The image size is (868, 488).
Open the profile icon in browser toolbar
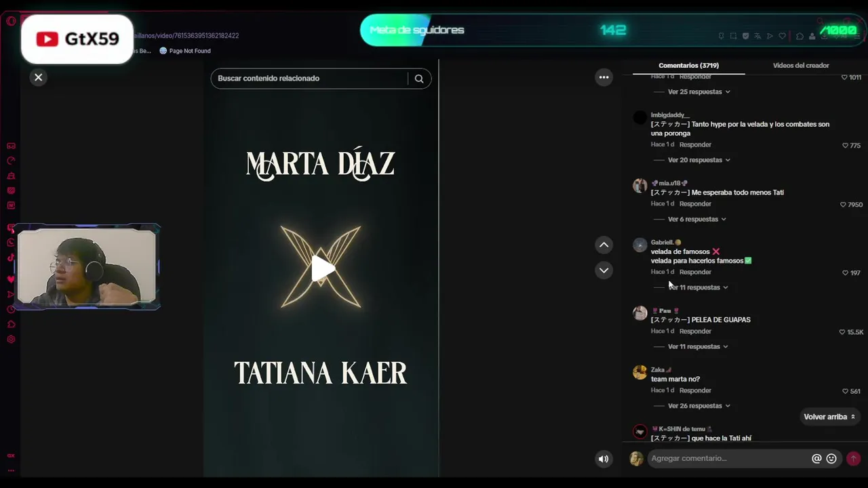(x=812, y=36)
